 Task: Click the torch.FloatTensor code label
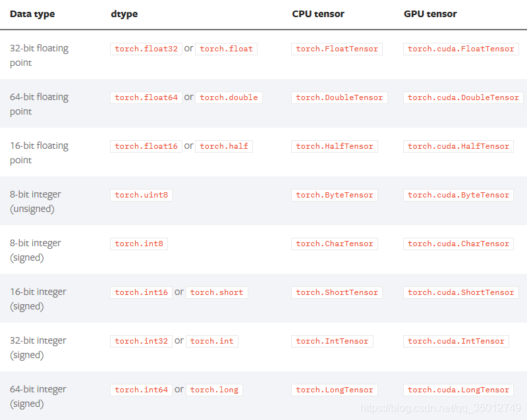pos(337,49)
